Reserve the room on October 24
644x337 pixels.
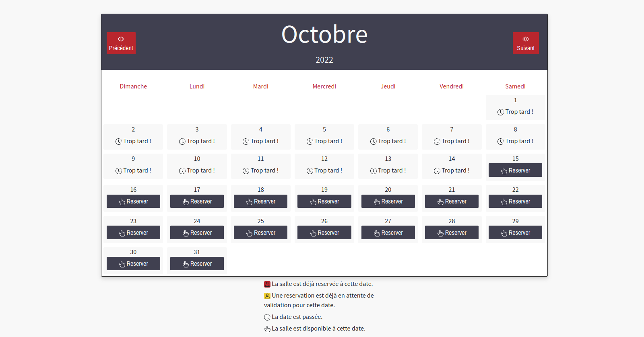[197, 233]
